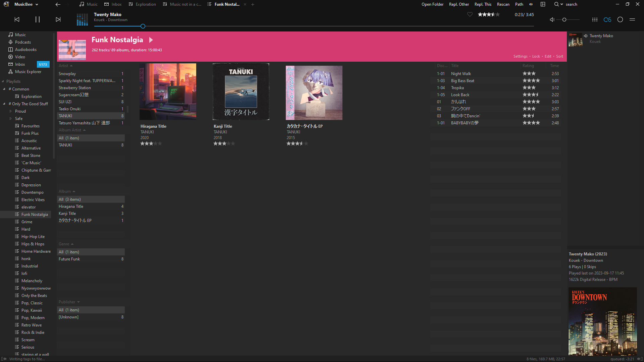The width and height of the screenshot is (644, 362).
Task: Close the Funk Nostalgia tab
Action: [x=245, y=4]
